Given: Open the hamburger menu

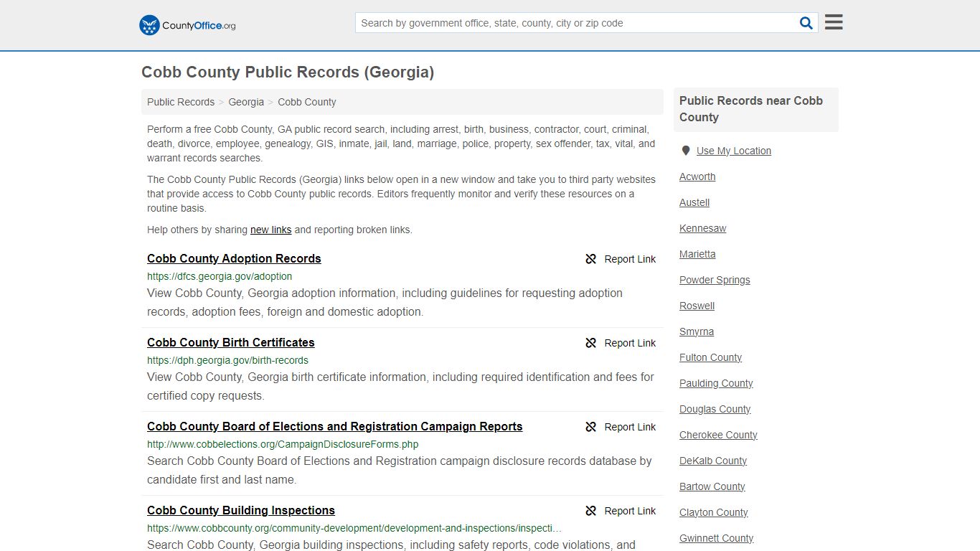Looking at the screenshot, I should pos(834,22).
